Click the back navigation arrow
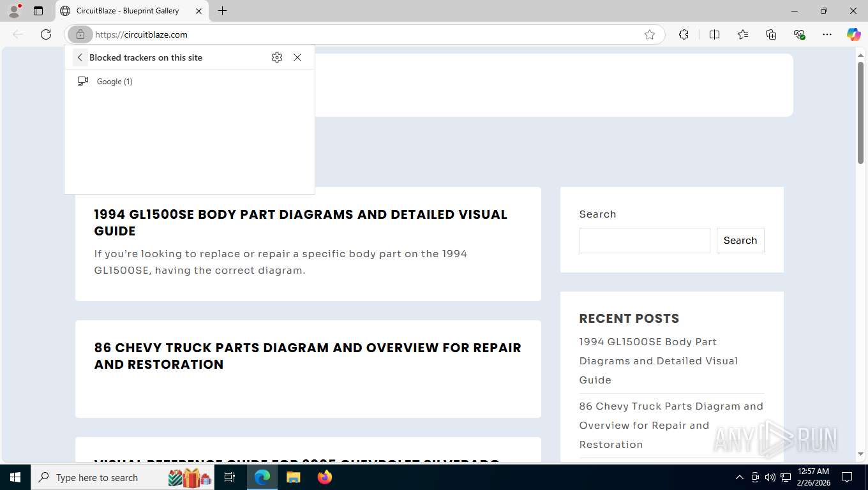868x490 pixels. click(18, 34)
